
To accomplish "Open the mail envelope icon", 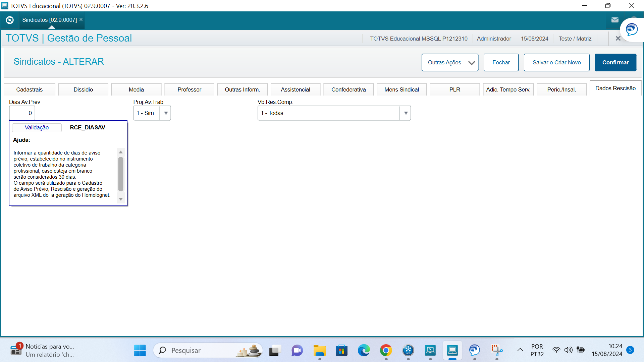I will coord(615,20).
